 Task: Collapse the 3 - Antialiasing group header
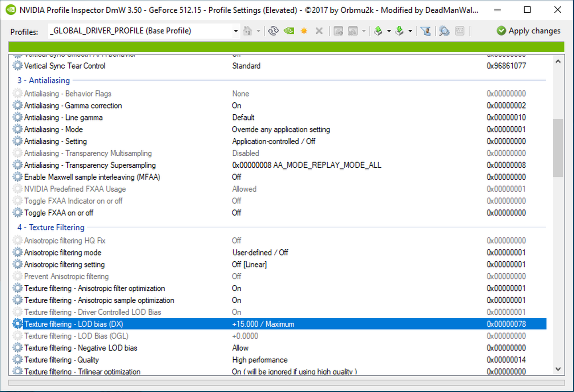(x=44, y=80)
